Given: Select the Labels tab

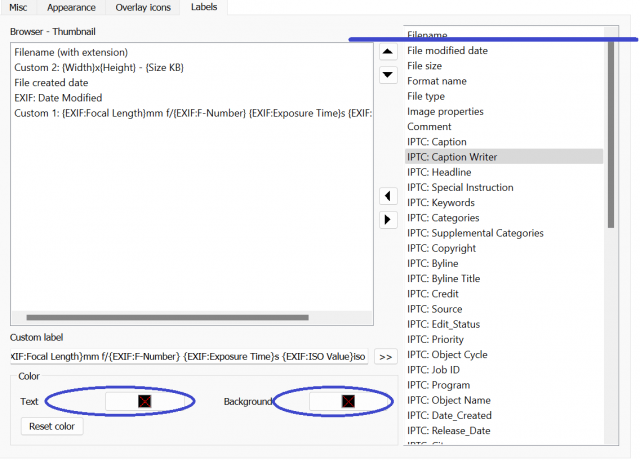Looking at the screenshot, I should pos(204,7).
